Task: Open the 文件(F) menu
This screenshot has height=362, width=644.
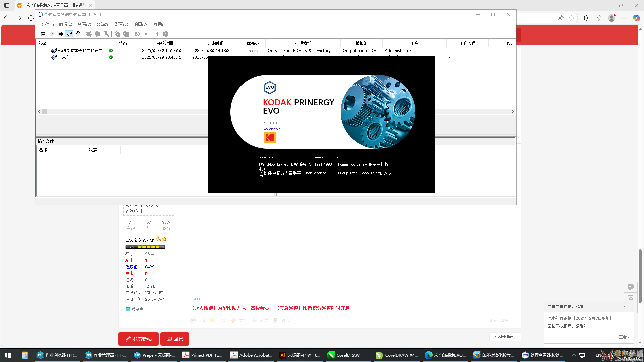Action: coord(47,24)
